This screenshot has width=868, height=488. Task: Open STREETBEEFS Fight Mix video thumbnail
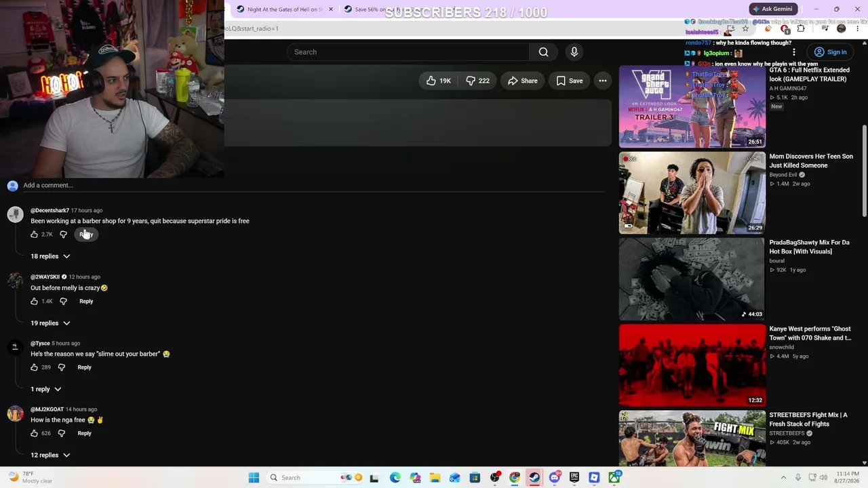click(x=692, y=439)
